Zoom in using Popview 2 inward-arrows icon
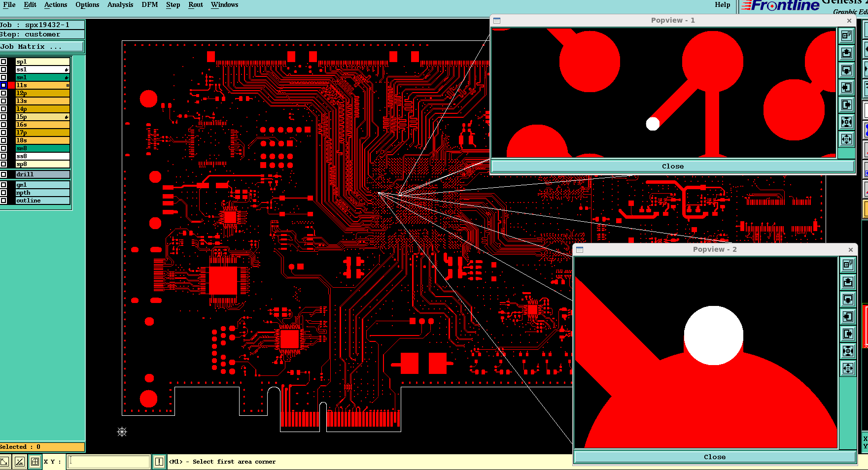This screenshot has width=868, height=470. (x=848, y=351)
